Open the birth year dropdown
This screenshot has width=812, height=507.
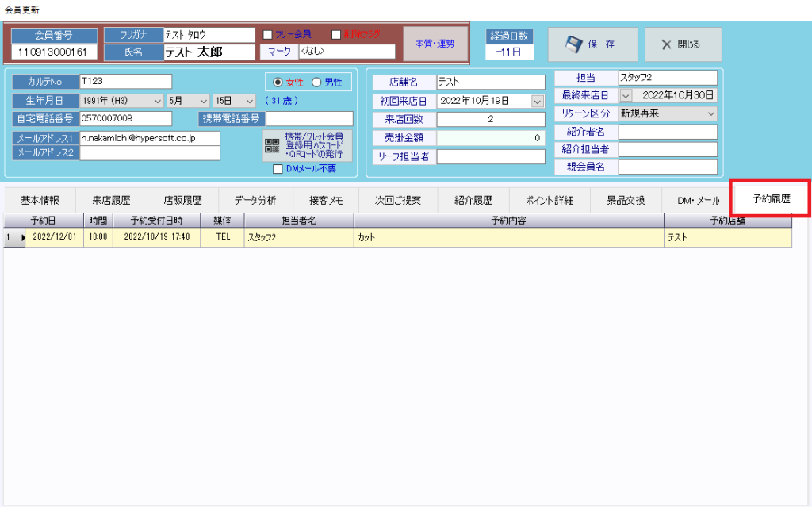[x=157, y=101]
